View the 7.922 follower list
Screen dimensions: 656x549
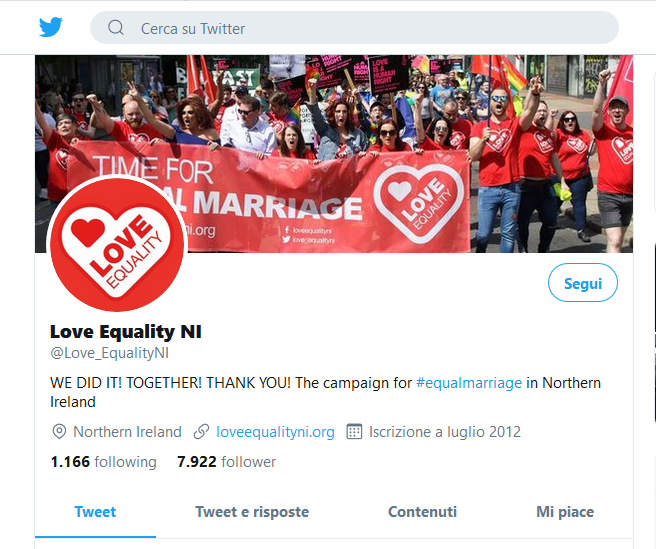click(x=226, y=462)
